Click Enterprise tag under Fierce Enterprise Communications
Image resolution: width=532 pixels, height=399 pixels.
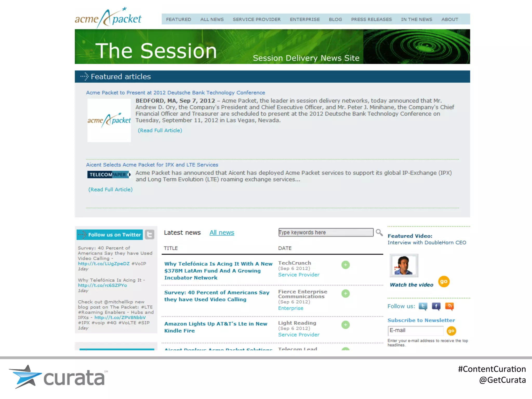[291, 308]
